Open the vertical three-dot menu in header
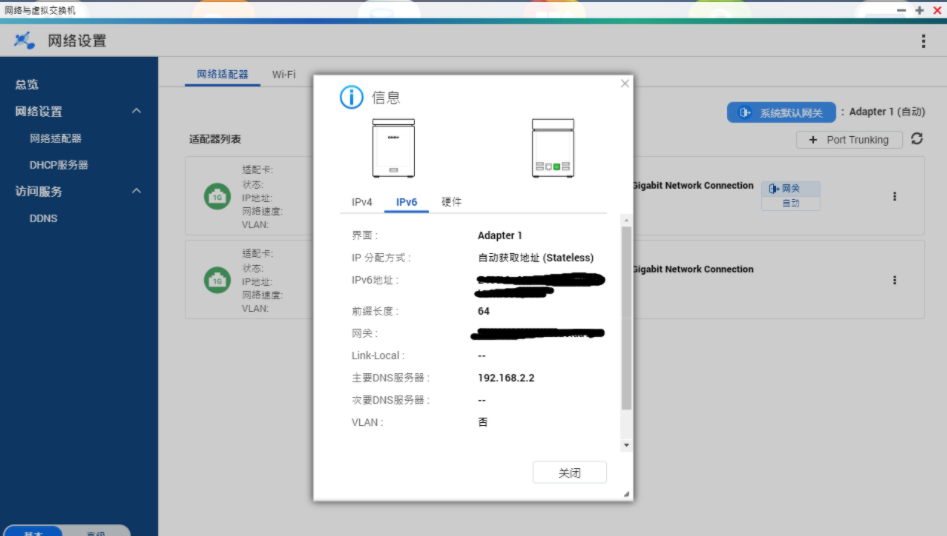The height and width of the screenshot is (536, 947). [x=923, y=41]
